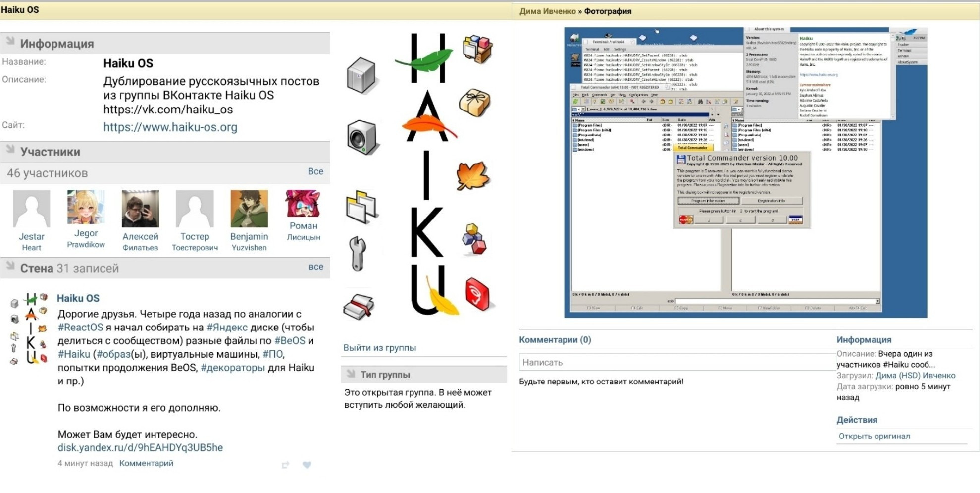980x493 pixels.
Task: Visit Алексей Филатьев's profile name link
Action: point(140,242)
